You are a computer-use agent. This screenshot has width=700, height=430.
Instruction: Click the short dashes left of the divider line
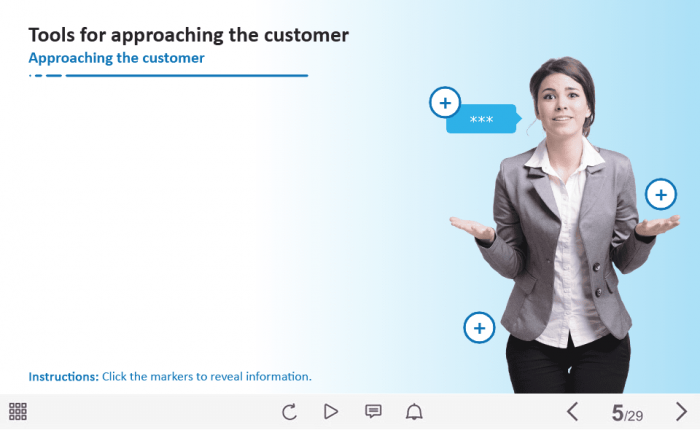pos(46,75)
